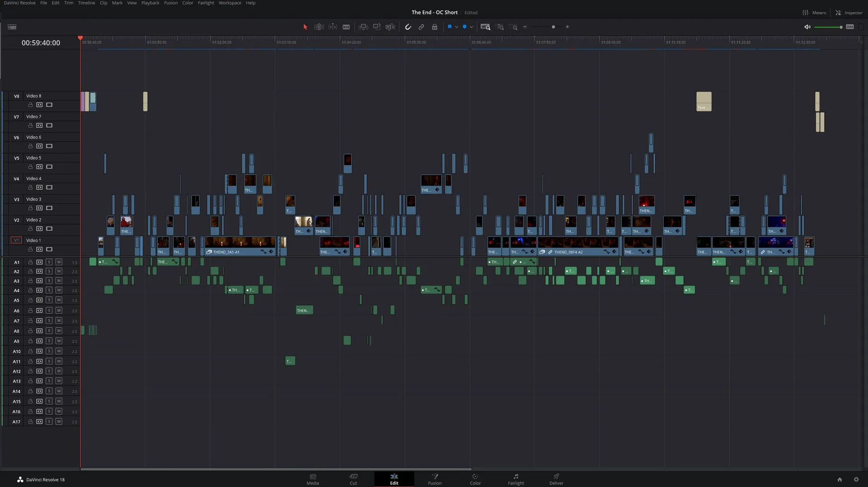Disable the Video 3 track

(49, 208)
